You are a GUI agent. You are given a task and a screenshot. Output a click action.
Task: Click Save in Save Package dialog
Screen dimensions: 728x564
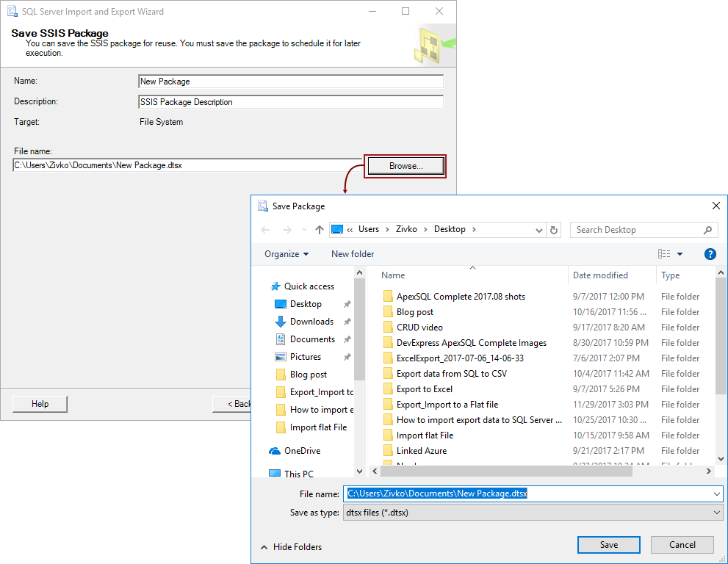coord(609,544)
